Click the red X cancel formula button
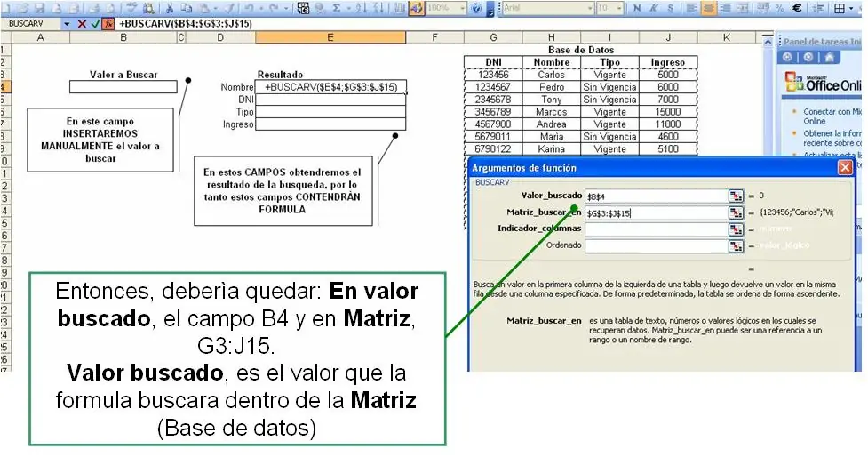Image resolution: width=868 pixels, height=457 pixels. coord(82,24)
